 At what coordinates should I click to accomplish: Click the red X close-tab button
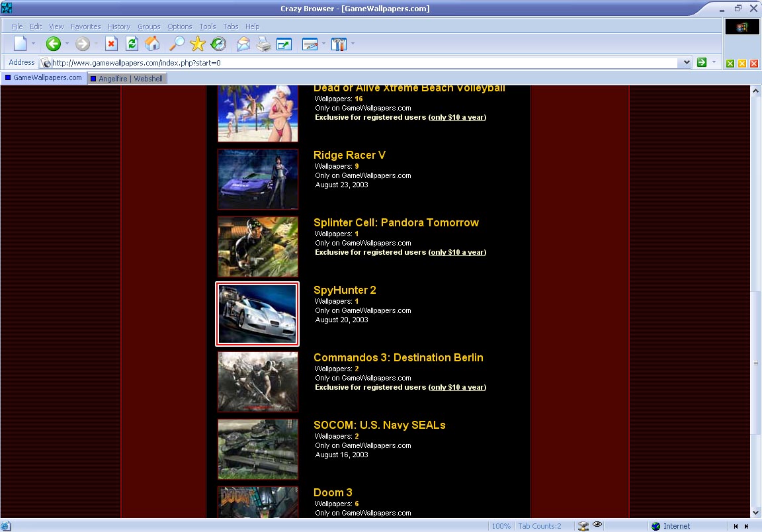pyautogui.click(x=754, y=64)
